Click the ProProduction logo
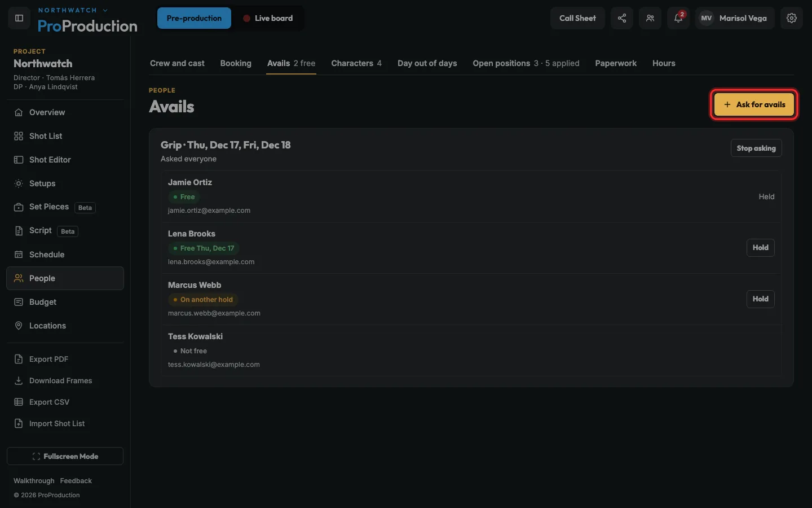The width and height of the screenshot is (812, 508). pyautogui.click(x=87, y=26)
